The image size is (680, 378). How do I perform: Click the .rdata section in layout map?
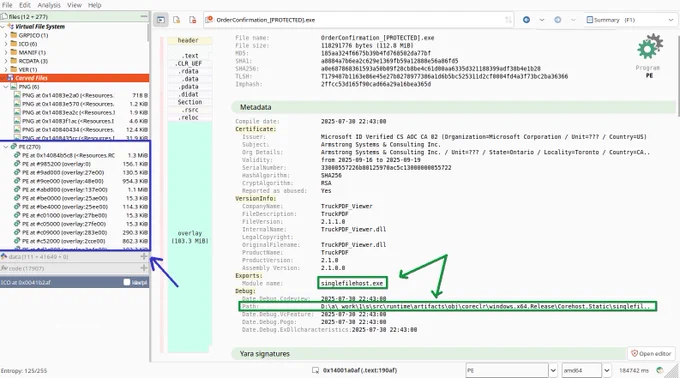[190, 72]
